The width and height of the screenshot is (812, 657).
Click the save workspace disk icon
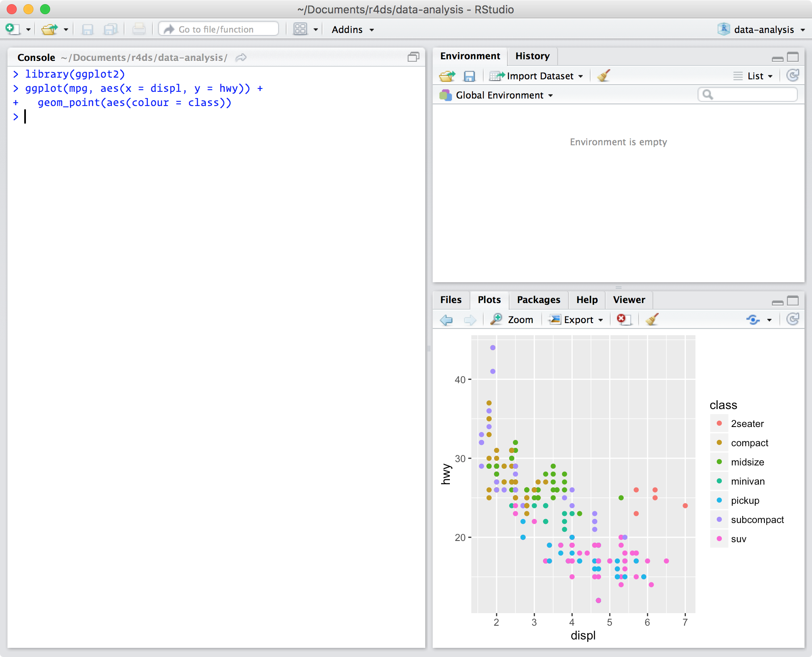(x=469, y=76)
